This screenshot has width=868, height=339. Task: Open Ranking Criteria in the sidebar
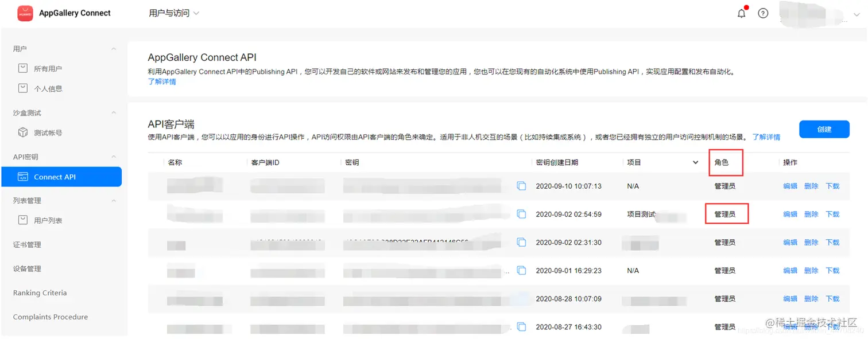click(x=40, y=293)
